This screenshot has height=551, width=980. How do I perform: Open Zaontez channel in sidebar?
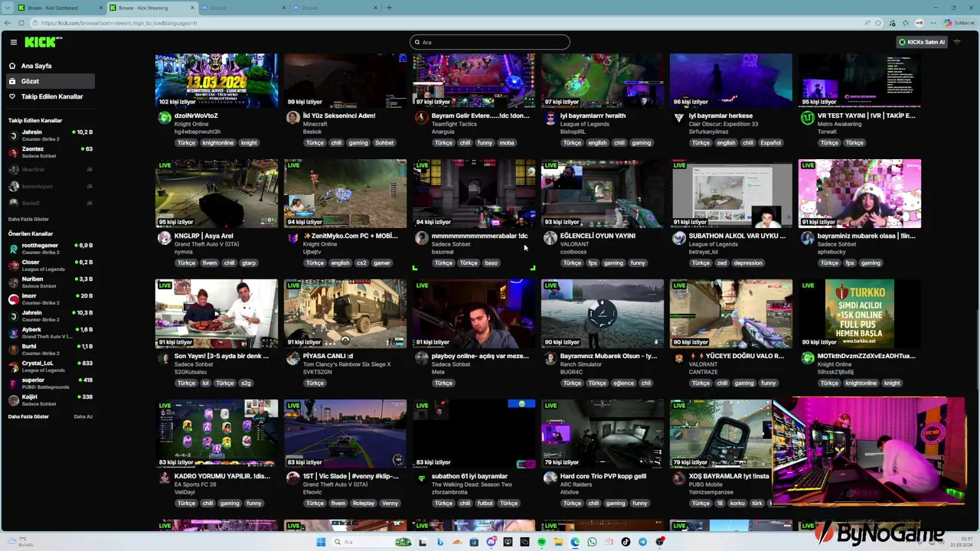[50, 152]
